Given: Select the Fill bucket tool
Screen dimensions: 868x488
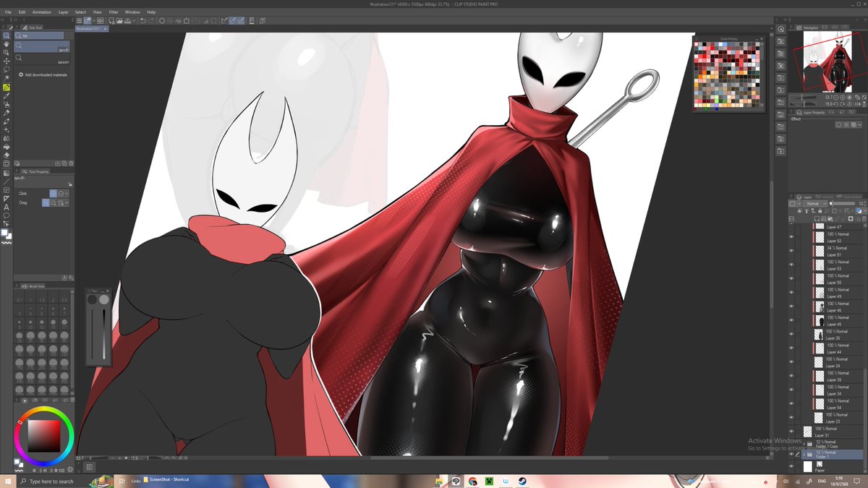Looking at the screenshot, I should [x=7, y=147].
